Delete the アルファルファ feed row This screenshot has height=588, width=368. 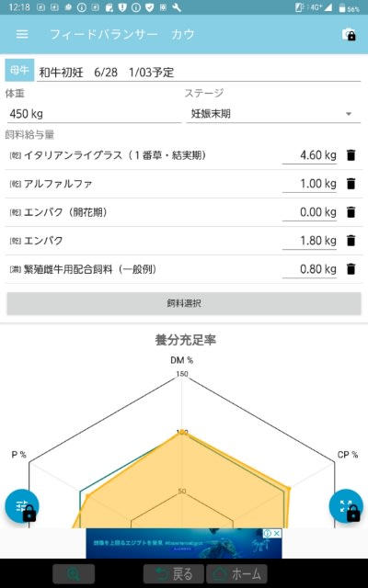[351, 184]
